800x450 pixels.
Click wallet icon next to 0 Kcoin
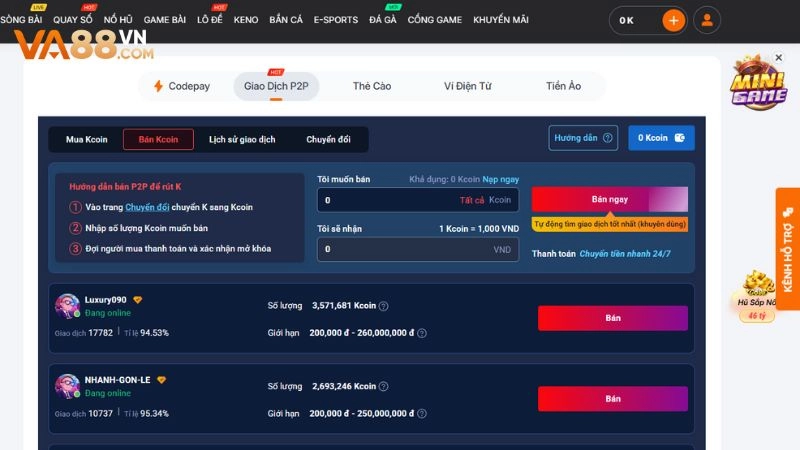[680, 138]
